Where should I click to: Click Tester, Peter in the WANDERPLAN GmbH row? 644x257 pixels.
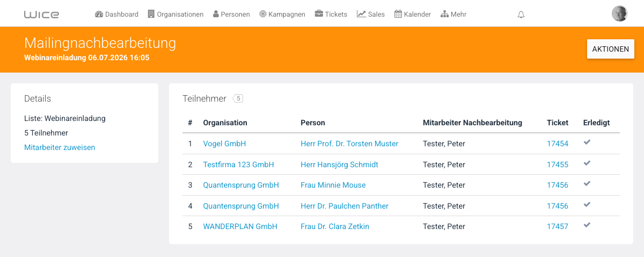tap(444, 226)
